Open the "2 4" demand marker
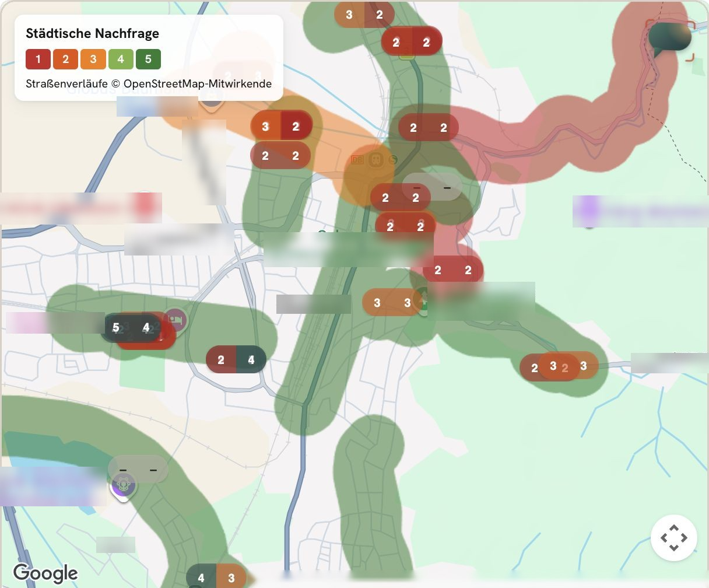This screenshot has width=709, height=588. tap(236, 360)
